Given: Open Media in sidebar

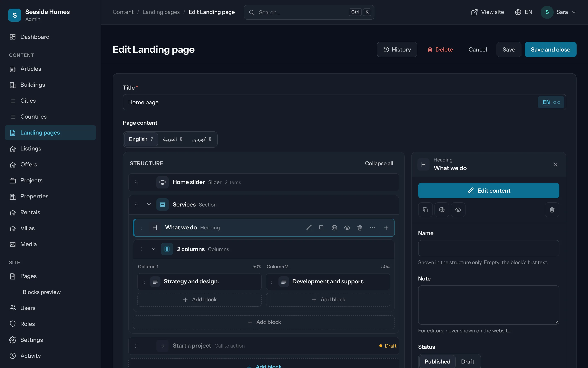Looking at the screenshot, I should [50, 244].
